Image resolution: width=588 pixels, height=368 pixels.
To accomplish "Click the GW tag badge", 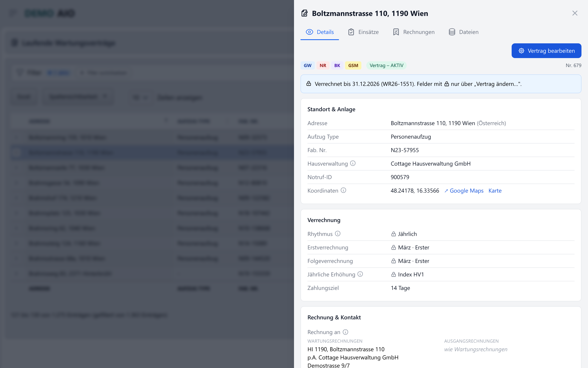I will coord(307,65).
